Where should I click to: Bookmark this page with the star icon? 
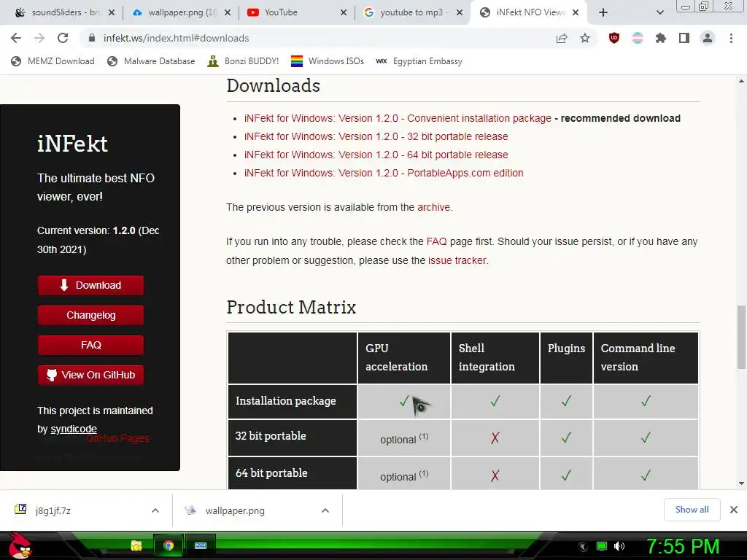pos(585,38)
